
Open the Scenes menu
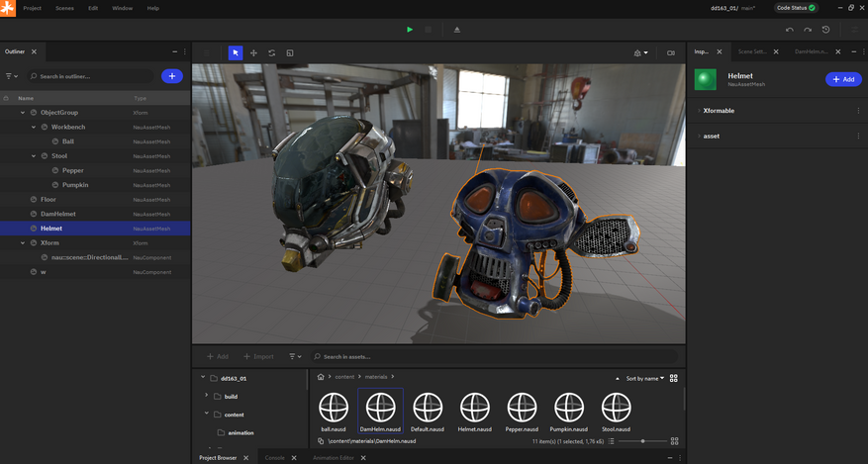pos(64,8)
